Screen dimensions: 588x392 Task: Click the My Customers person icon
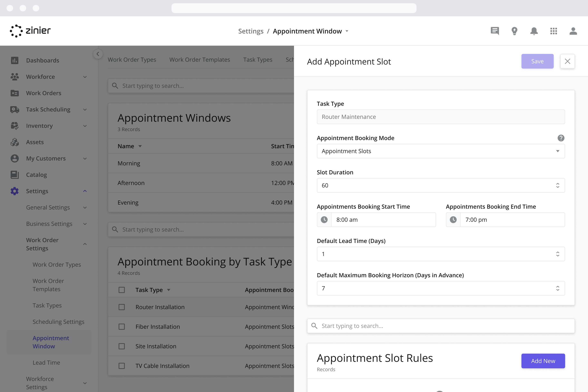click(14, 158)
